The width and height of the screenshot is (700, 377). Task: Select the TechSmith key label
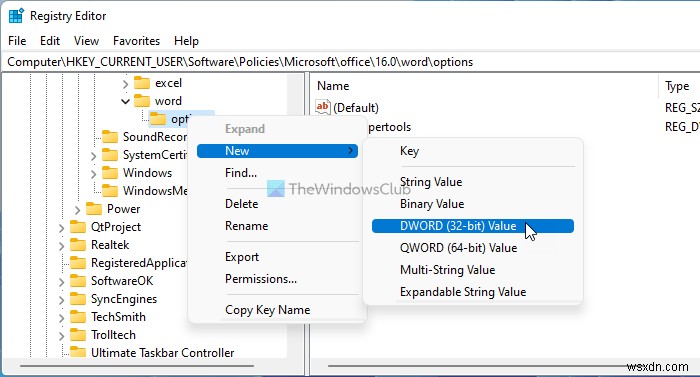(118, 317)
